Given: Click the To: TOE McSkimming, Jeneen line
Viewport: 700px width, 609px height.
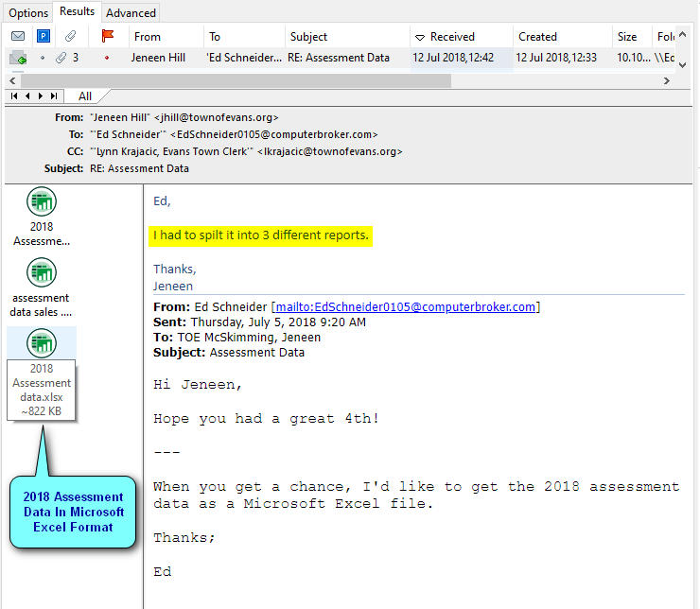Looking at the screenshot, I should click(236, 338).
